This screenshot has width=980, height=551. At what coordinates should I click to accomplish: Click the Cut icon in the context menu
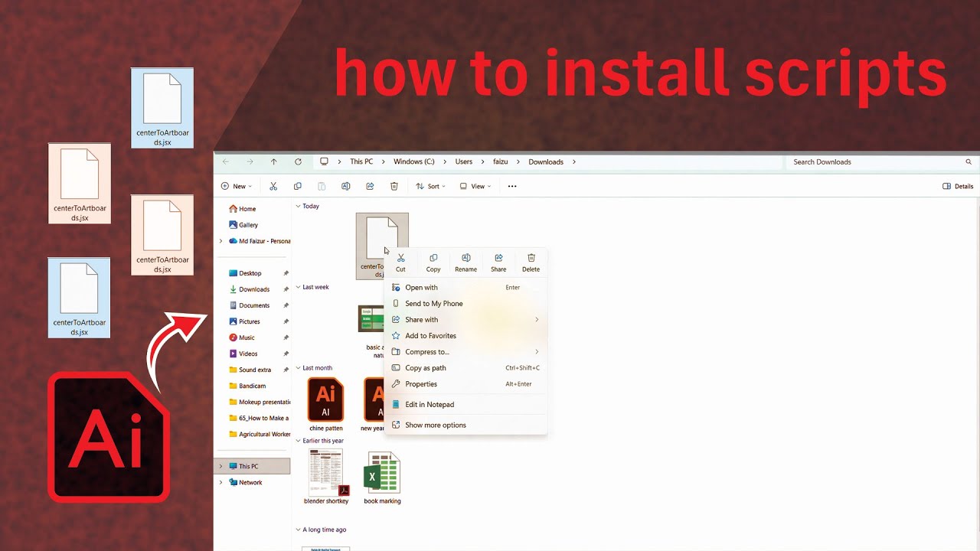click(400, 258)
